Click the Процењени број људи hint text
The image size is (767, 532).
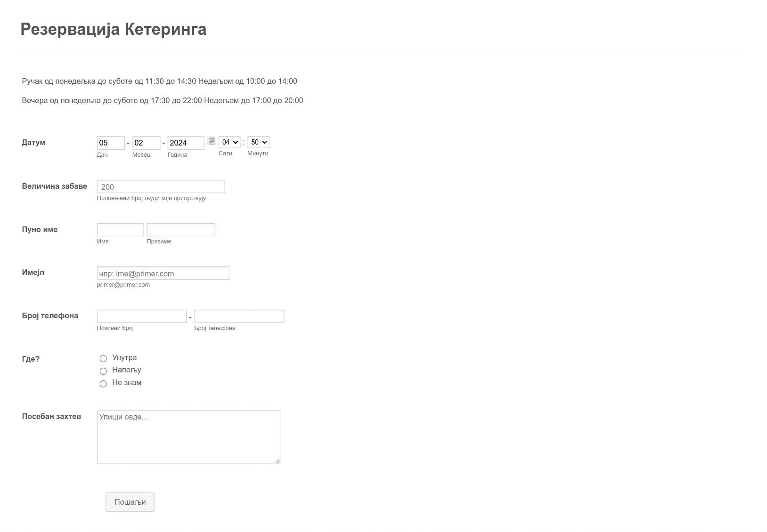(152, 198)
